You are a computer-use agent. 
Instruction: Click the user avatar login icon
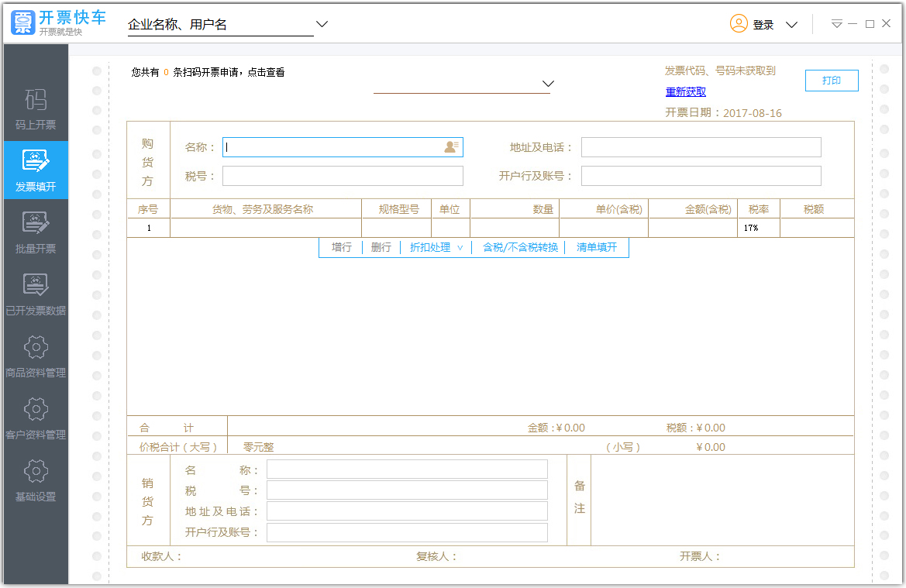[739, 24]
